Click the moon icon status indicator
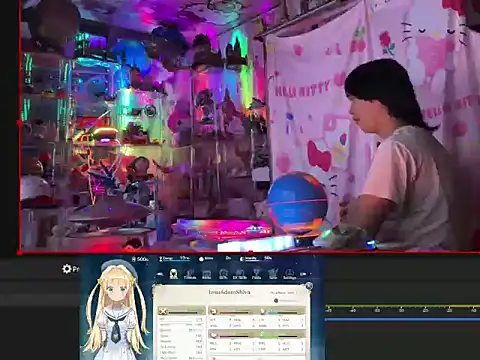Screen dimensions: 480x360 coord(242,259)
